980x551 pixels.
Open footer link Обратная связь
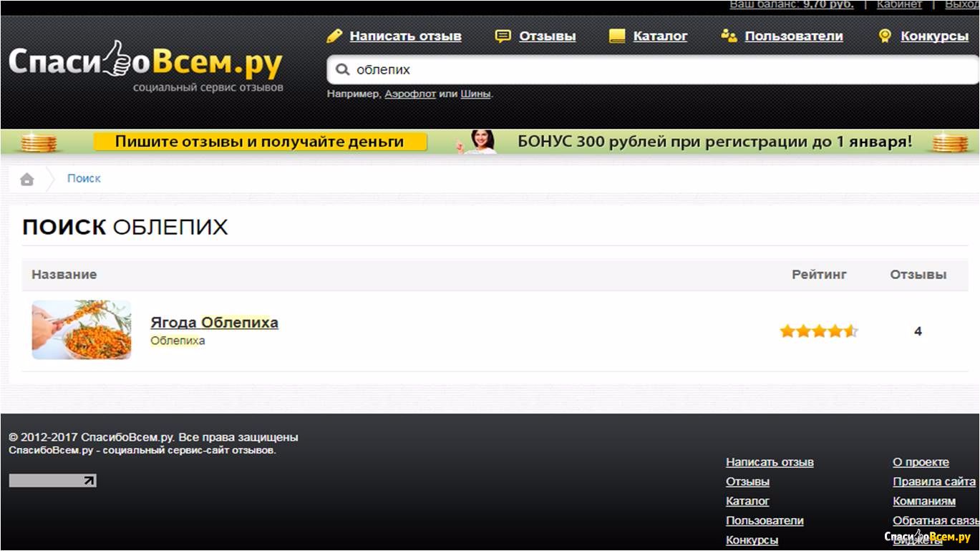tap(936, 520)
